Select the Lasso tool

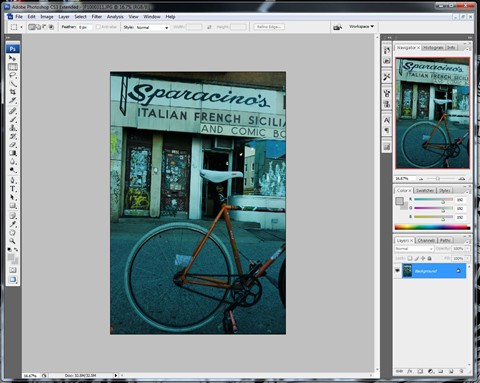tap(13, 75)
